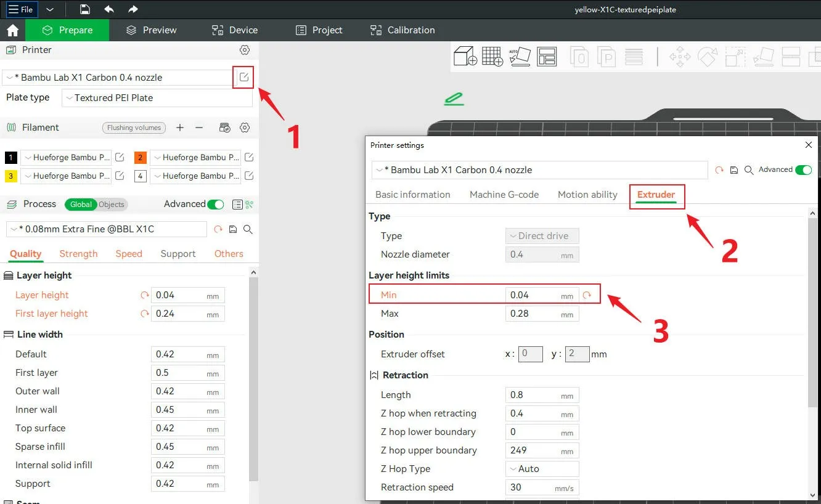Viewport: 821px width, 504px height.
Task: Save the project with the top-bar disk icon
Action: [x=85, y=9]
